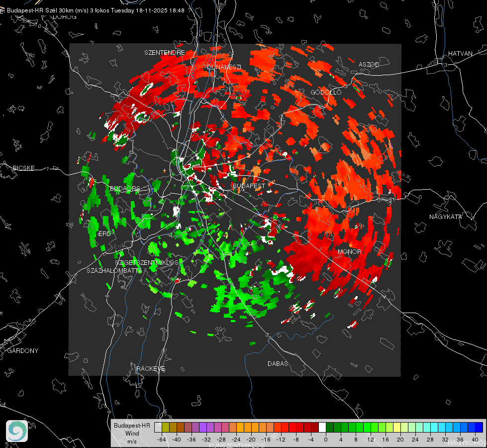The image size is (487, 448).
Task: Click the swirl logo icon at the bottom left
Action: click(x=17, y=431)
